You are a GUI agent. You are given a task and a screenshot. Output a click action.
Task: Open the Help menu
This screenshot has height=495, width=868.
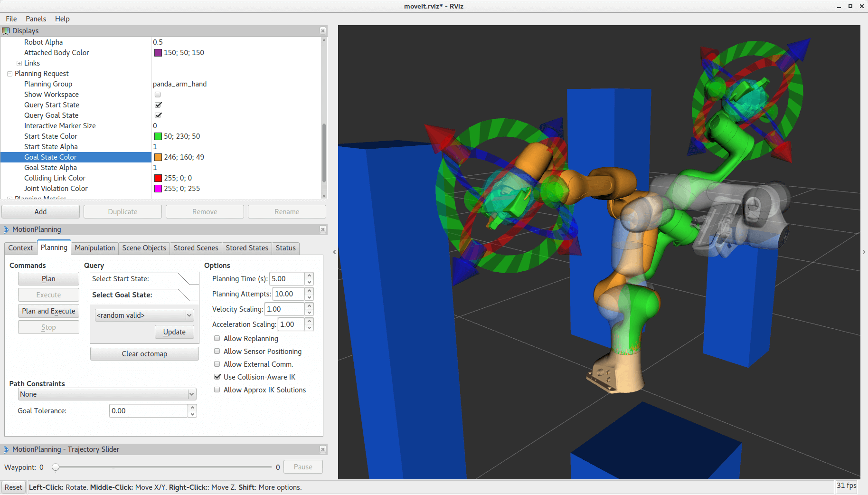pos(62,19)
